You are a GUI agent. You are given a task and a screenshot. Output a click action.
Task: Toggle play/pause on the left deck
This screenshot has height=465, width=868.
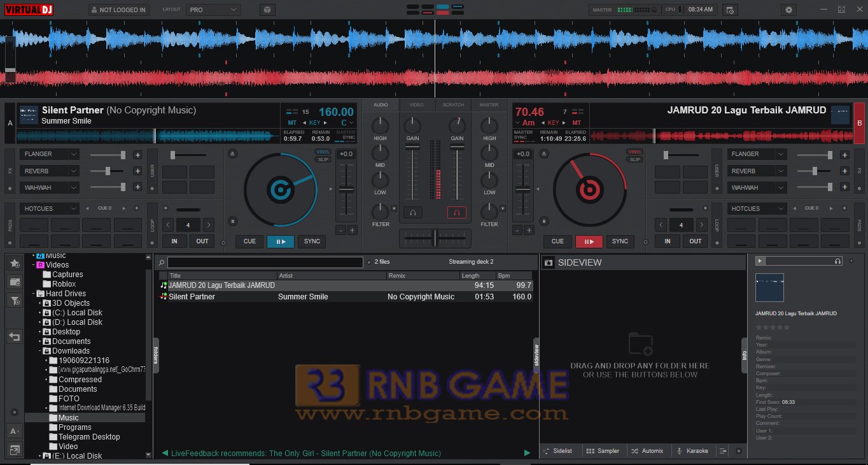(x=281, y=241)
